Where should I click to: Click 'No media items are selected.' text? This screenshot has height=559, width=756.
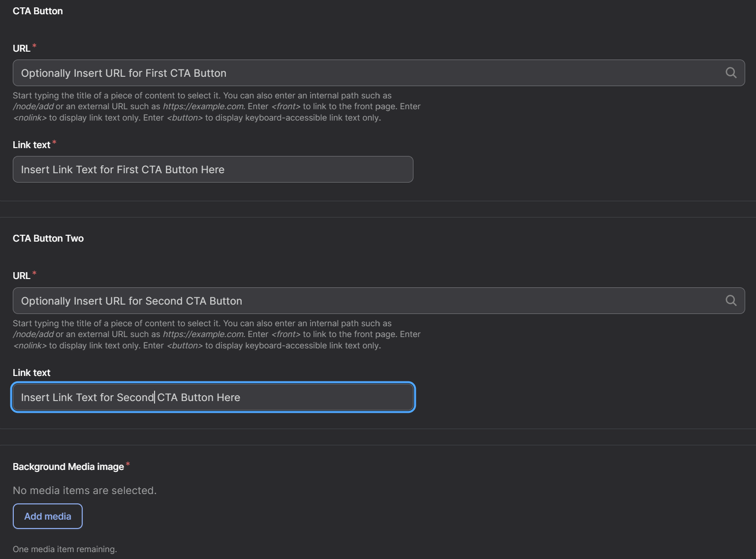pos(85,491)
